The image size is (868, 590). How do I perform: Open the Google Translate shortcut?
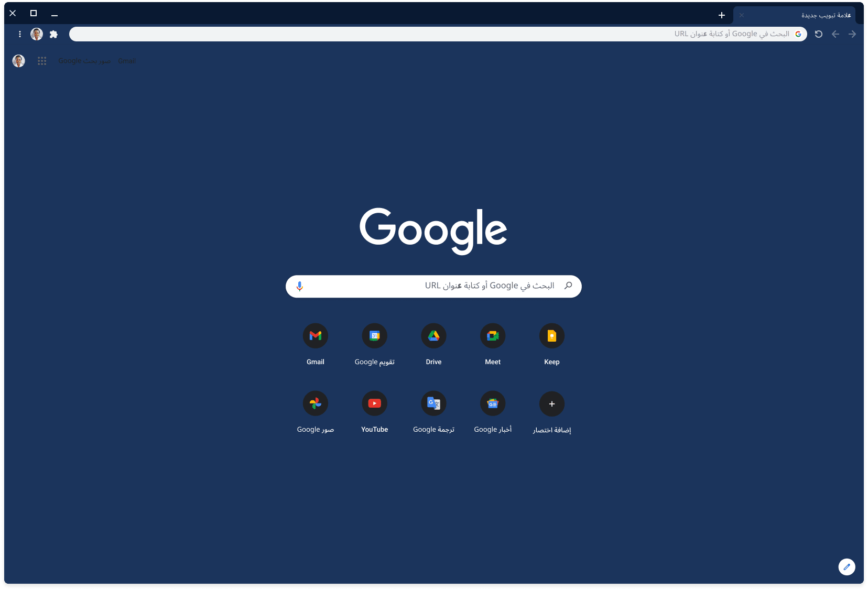(433, 403)
